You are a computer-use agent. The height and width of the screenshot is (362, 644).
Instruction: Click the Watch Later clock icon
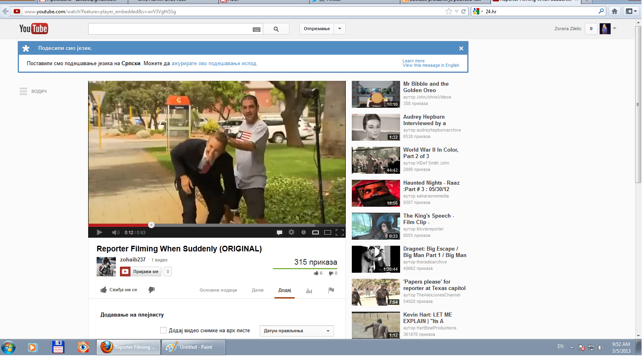(303, 232)
